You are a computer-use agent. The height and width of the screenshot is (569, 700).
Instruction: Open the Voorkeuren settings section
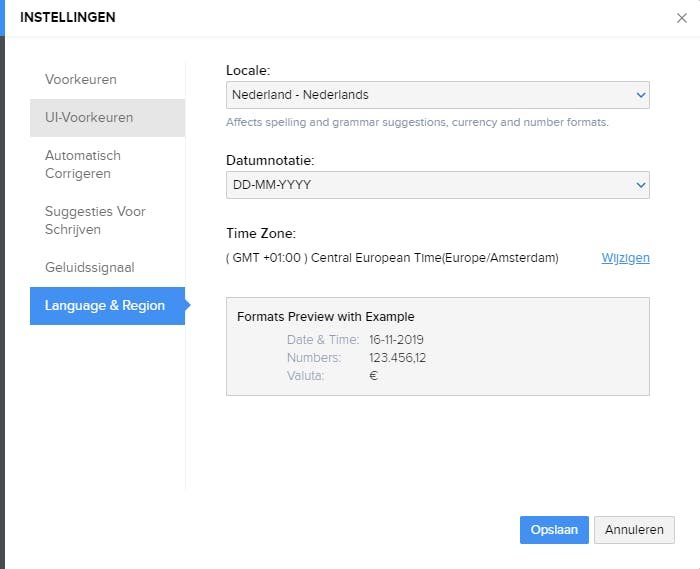[x=81, y=79]
